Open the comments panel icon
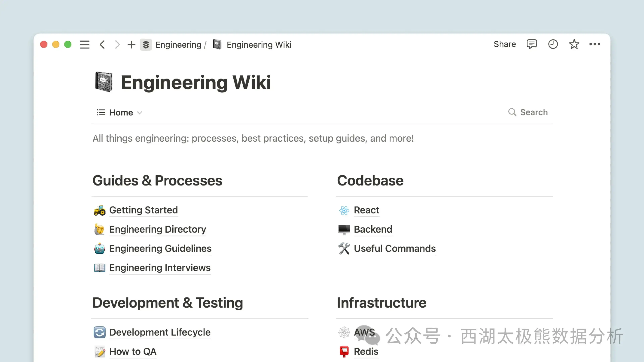 point(531,44)
